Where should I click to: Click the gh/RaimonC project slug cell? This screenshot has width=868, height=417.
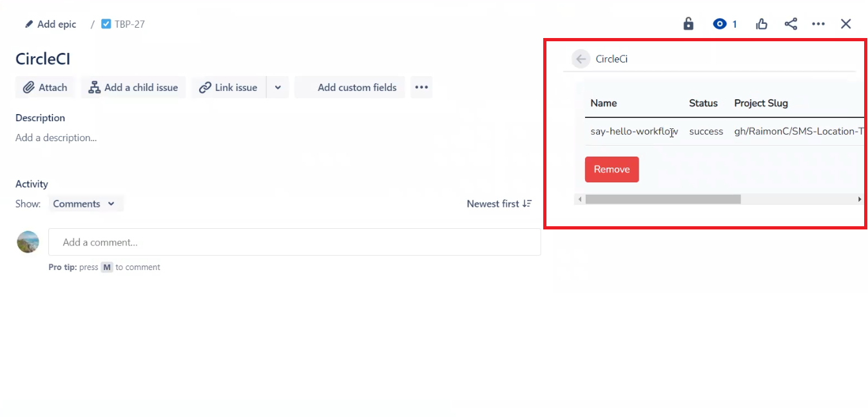click(x=798, y=131)
